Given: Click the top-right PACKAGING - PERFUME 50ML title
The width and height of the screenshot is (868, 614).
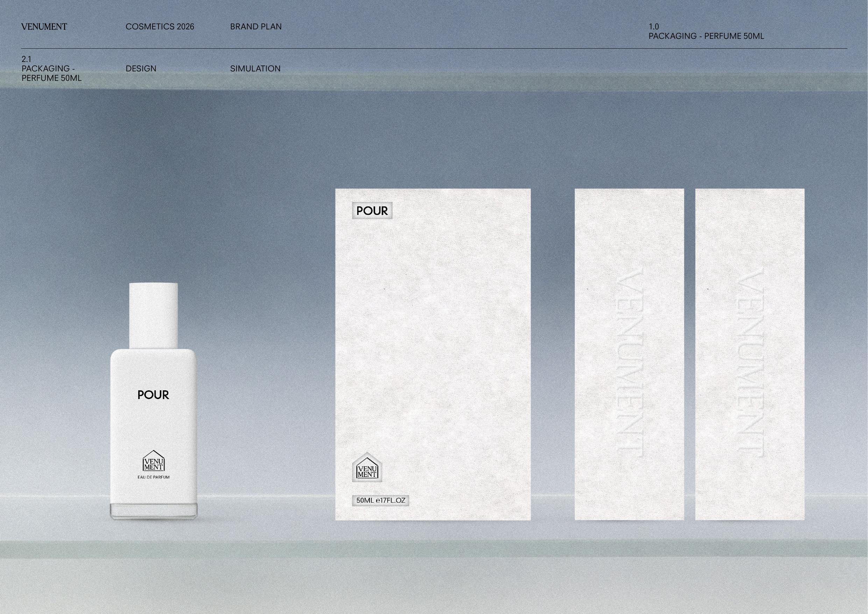Looking at the screenshot, I should click(x=706, y=36).
